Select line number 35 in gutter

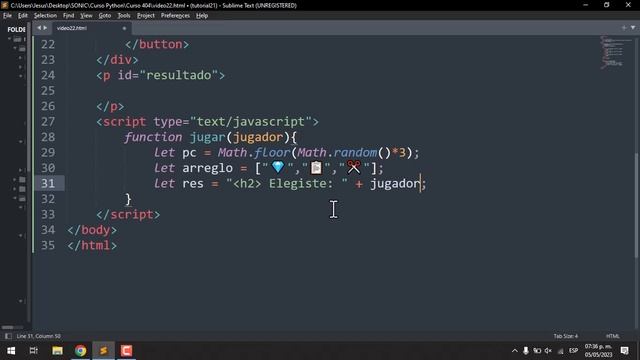click(x=48, y=245)
